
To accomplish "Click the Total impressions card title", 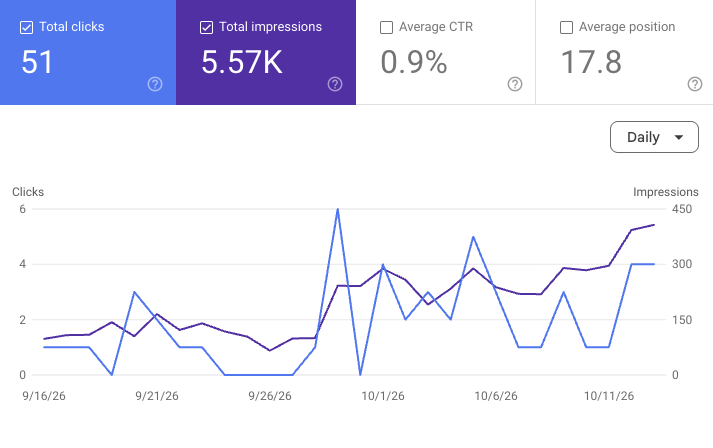I will 271,27.
